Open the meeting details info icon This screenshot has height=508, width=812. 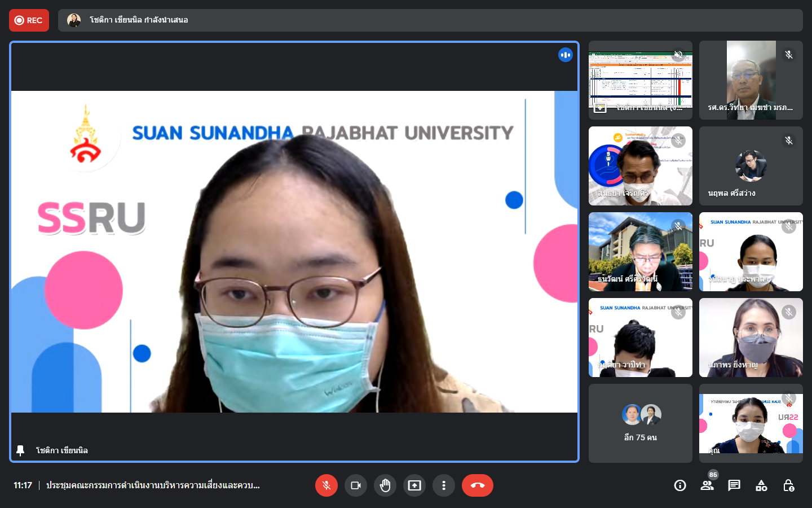pyautogui.click(x=680, y=485)
